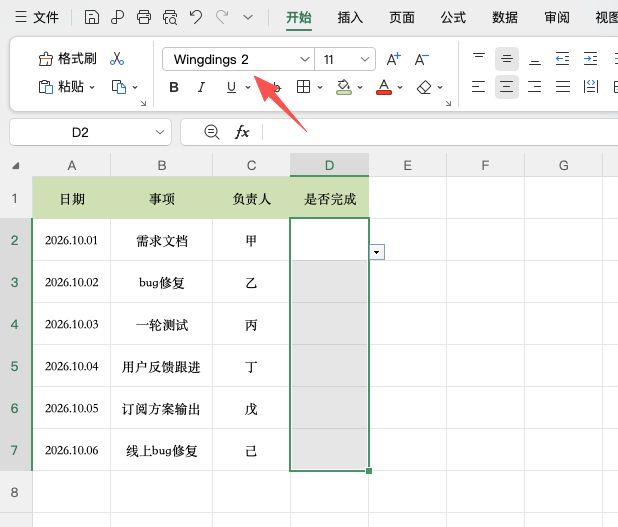618x527 pixels.
Task: Click the Cut scissors icon
Action: point(117,59)
